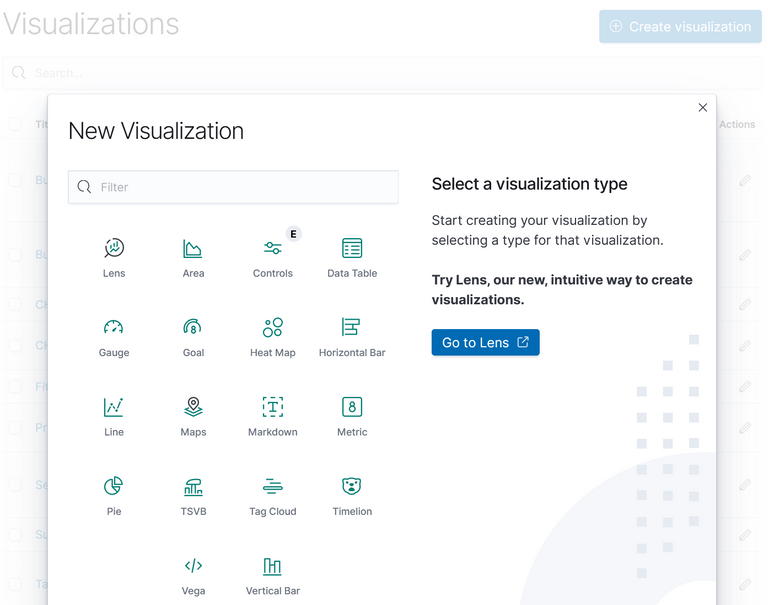Select the Line chart visualization
The image size is (768, 605).
(114, 416)
